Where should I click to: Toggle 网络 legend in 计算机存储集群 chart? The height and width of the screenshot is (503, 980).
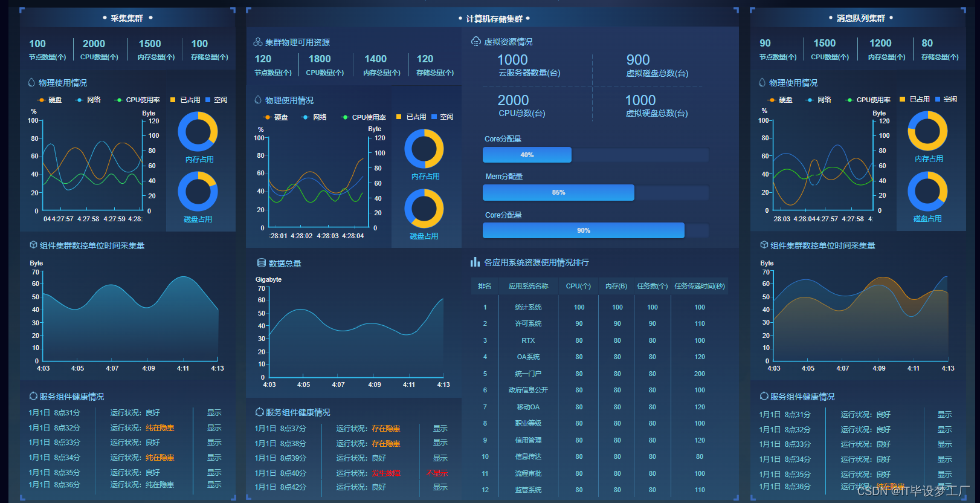314,117
